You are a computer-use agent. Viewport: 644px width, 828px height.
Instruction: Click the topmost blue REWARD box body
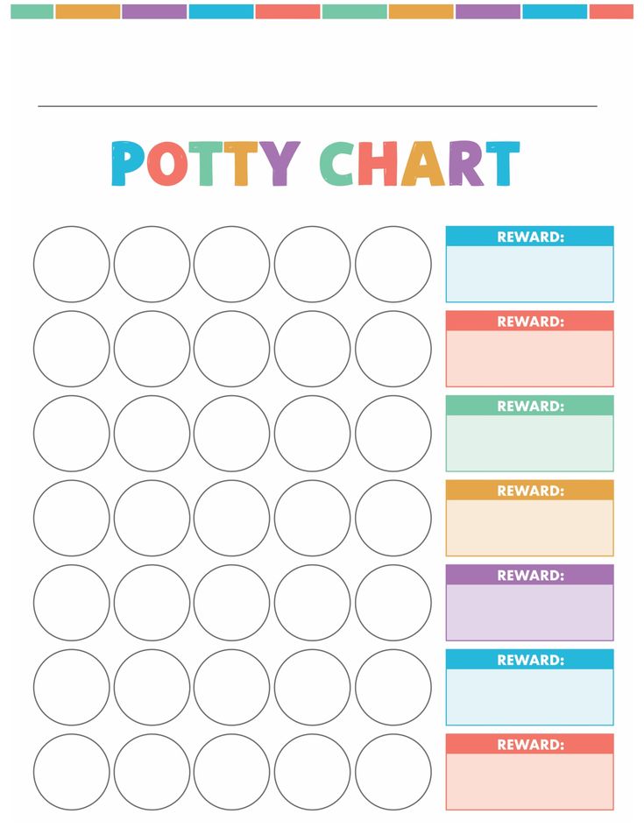[x=529, y=273]
